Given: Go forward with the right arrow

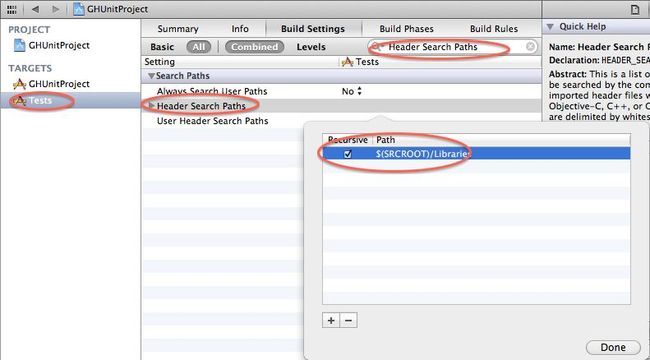Looking at the screenshot, I should pos(56,9).
